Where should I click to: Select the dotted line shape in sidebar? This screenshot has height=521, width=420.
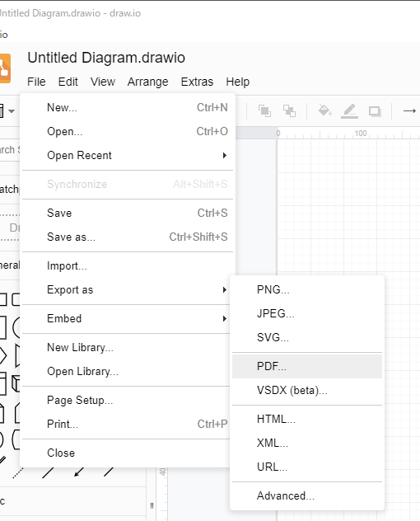coord(18,473)
